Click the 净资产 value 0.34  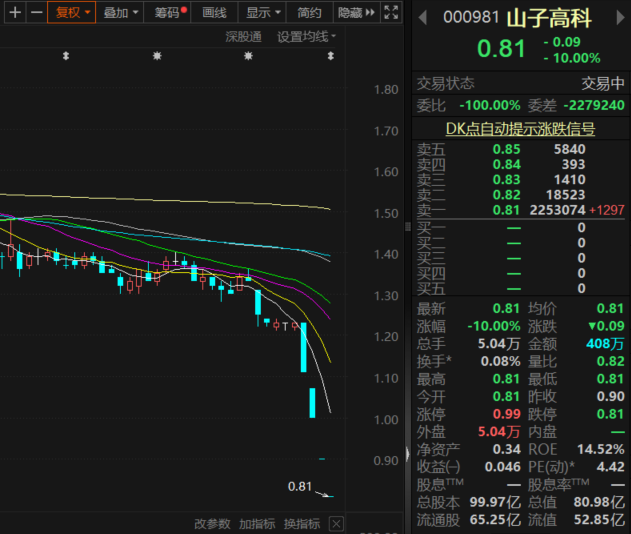[x=506, y=449]
